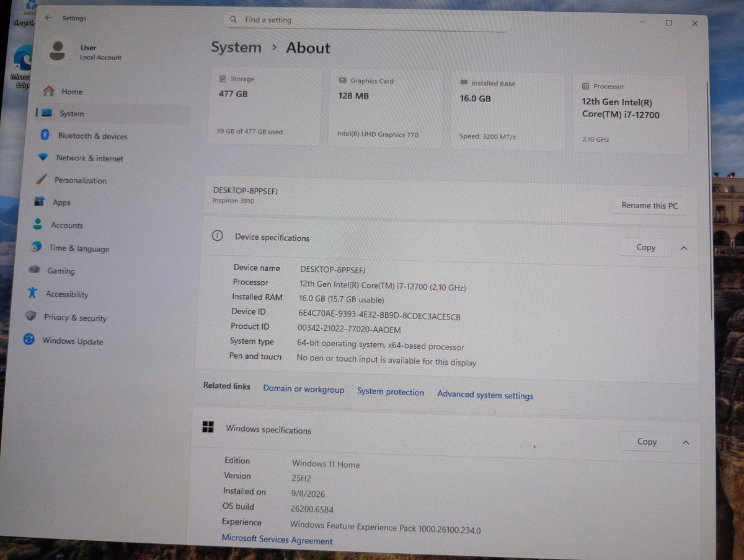
Task: Click the Apps icon in sidebar
Action: pos(39,202)
